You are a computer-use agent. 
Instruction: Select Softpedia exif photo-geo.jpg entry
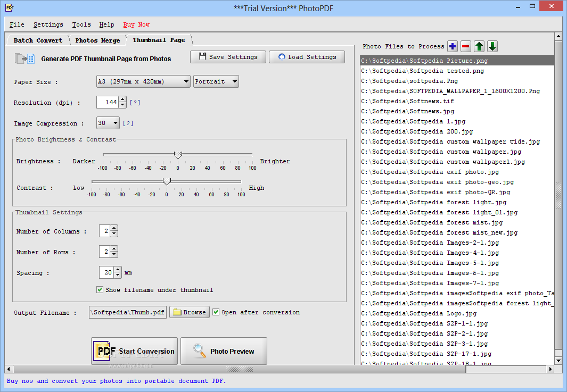(457, 182)
